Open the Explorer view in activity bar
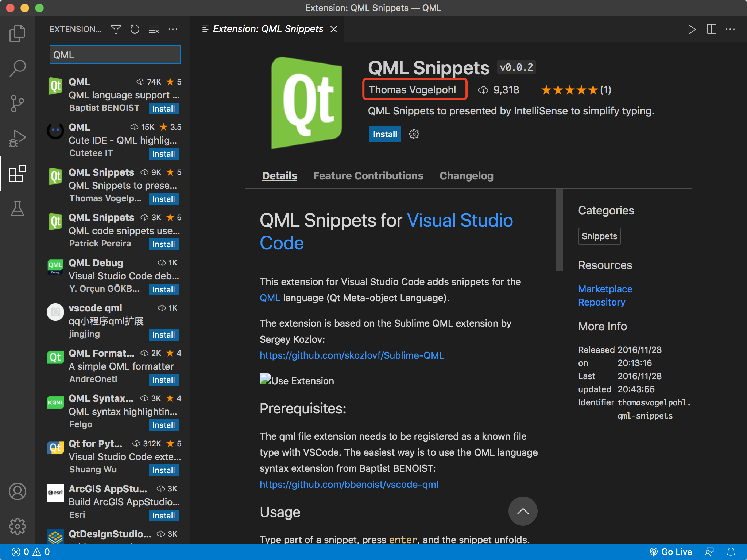The width and height of the screenshot is (747, 560). coord(17,34)
